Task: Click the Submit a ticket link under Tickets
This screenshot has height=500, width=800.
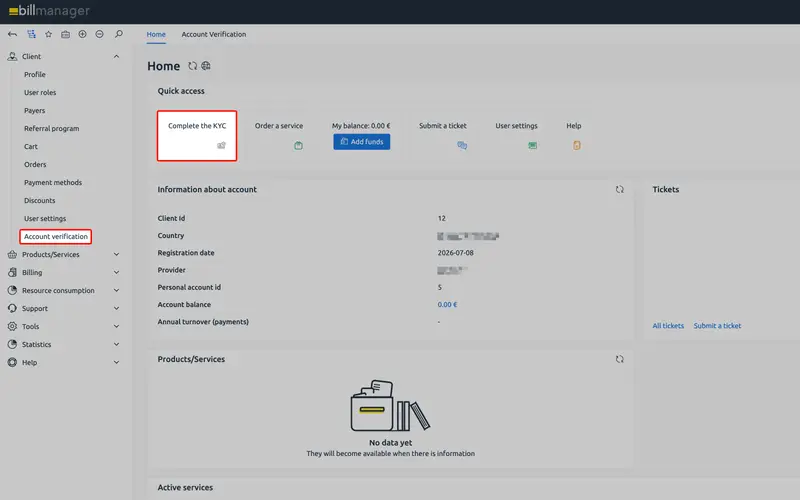Action: point(717,326)
